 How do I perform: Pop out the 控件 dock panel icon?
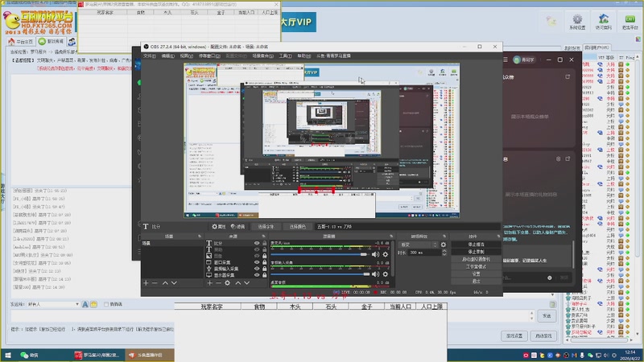pyautogui.click(x=498, y=237)
